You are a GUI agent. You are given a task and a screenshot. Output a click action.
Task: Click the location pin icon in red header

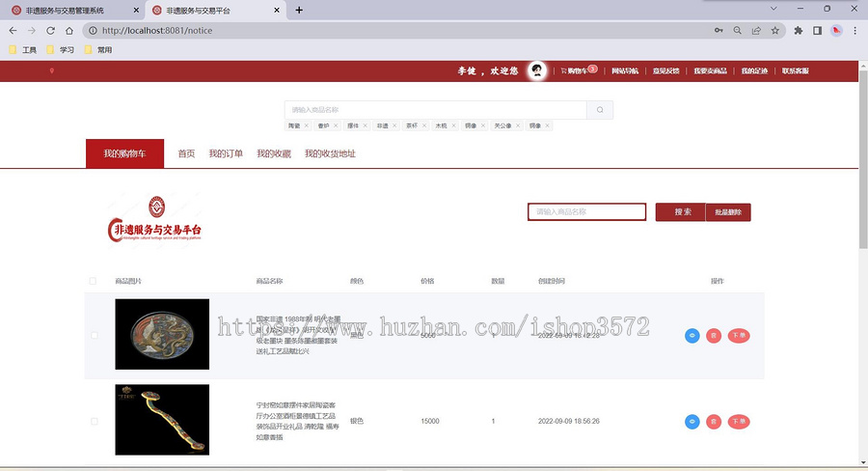(x=51, y=70)
